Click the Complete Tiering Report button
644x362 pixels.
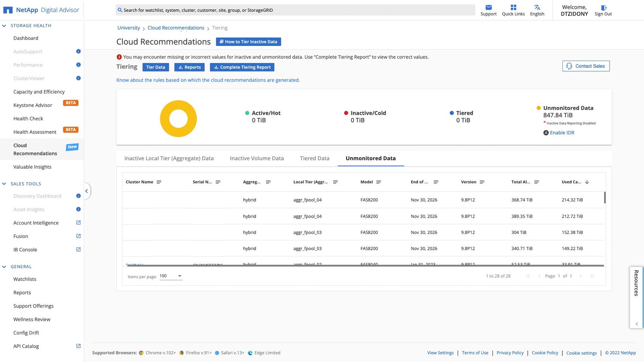[242, 67]
